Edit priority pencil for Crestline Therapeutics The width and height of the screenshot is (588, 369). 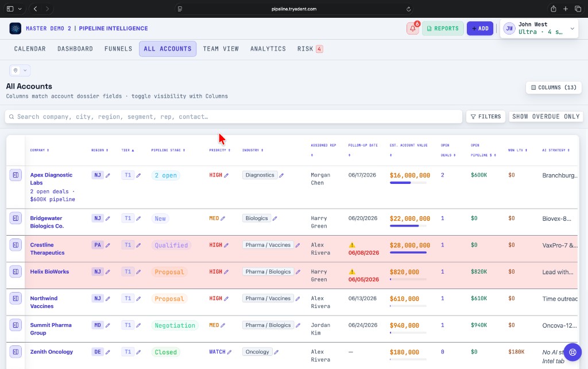226,245
